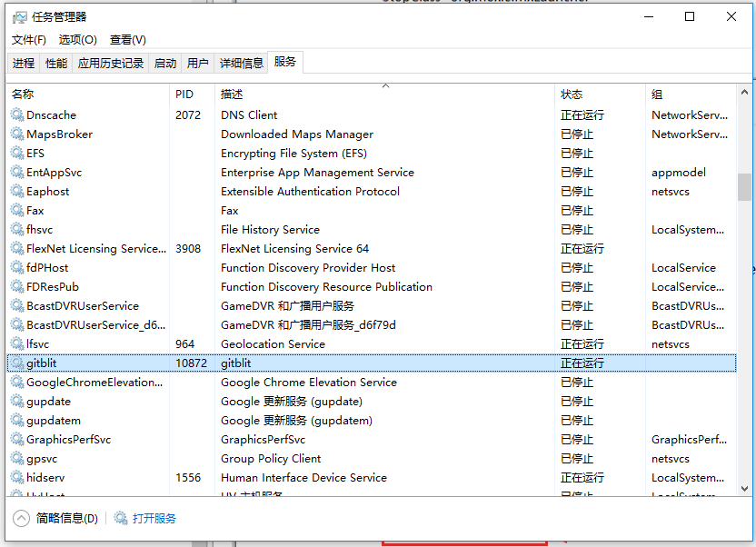The width and height of the screenshot is (756, 547).
Task: Click the gear icon beside lfsvc
Action: (17, 344)
